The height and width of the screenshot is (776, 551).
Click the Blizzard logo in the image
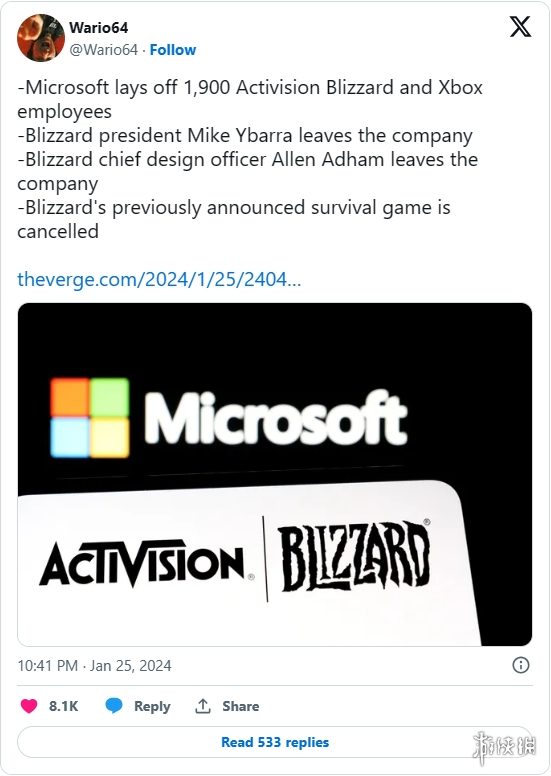click(353, 555)
